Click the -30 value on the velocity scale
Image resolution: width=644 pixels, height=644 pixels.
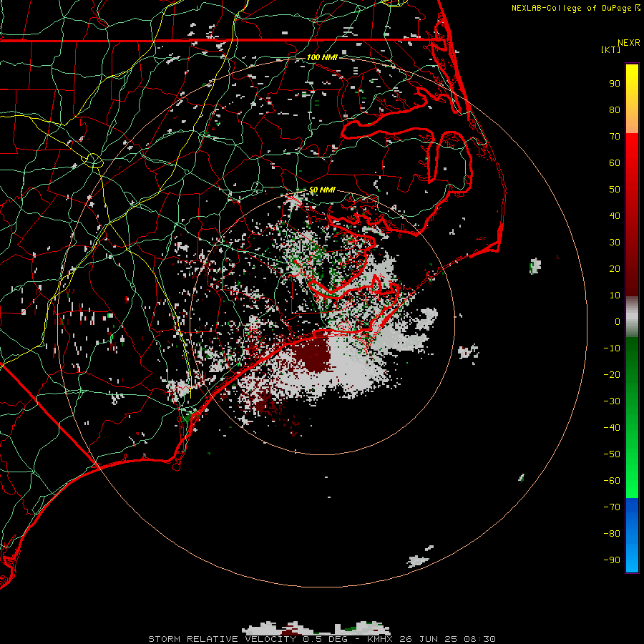point(612,401)
